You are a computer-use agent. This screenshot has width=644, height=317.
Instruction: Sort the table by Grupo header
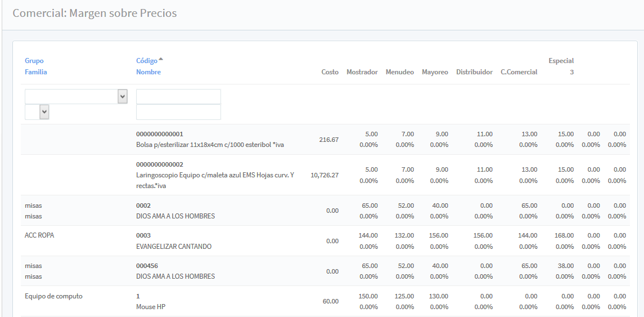(34, 61)
